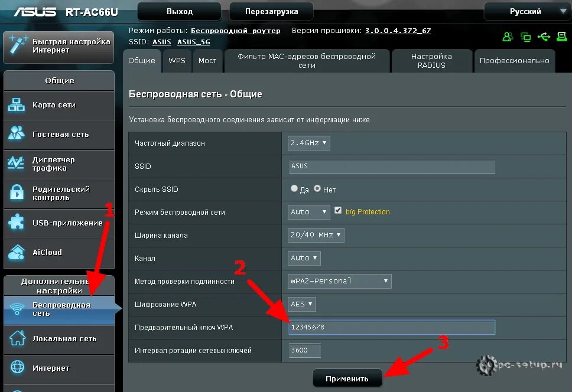
Task: Select Нет radio for hiding SSID
Action: click(317, 188)
